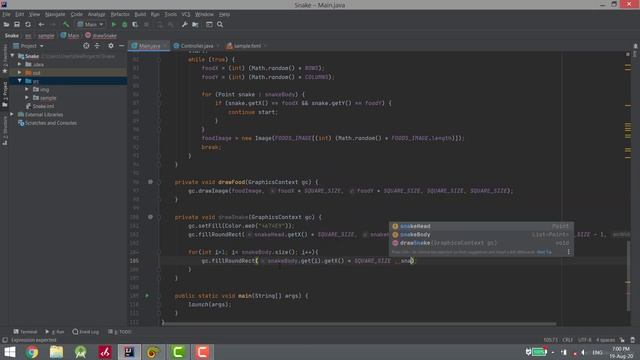Click Run with Coverage icon
640x360 pixels.
(135, 24)
